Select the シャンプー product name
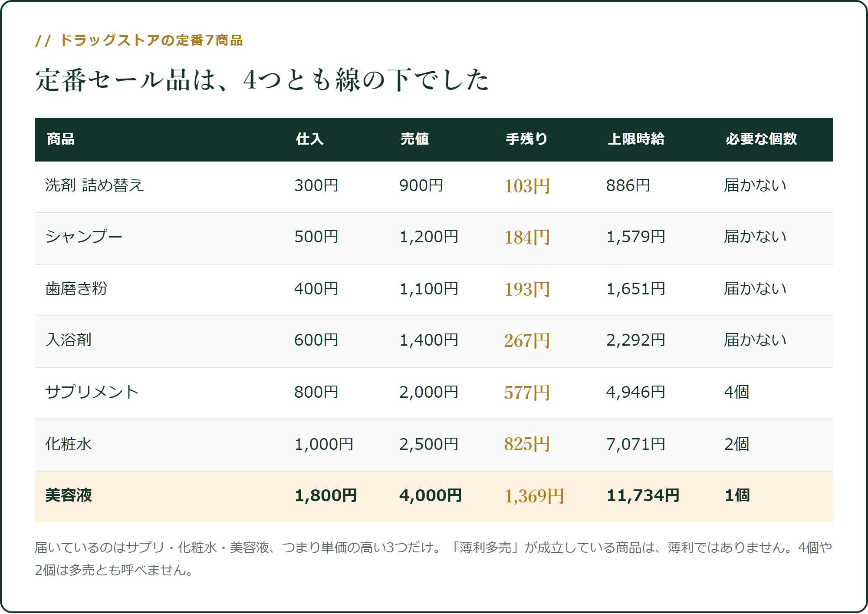 [84, 237]
